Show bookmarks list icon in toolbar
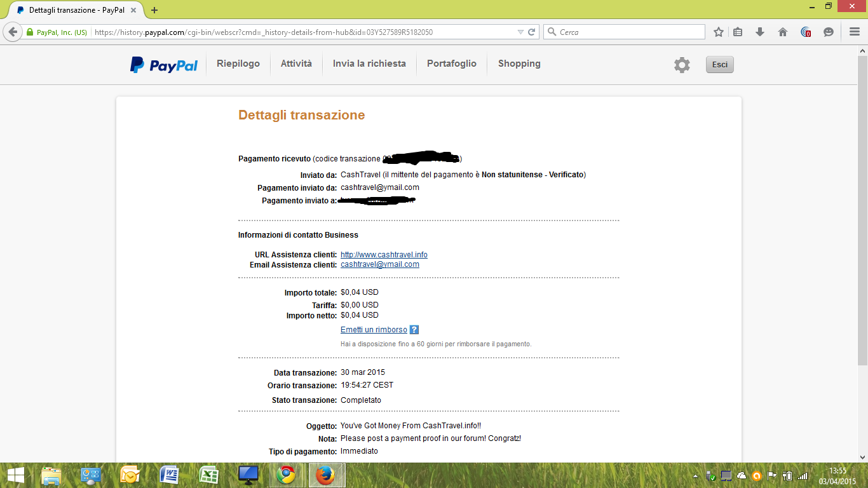 (738, 32)
